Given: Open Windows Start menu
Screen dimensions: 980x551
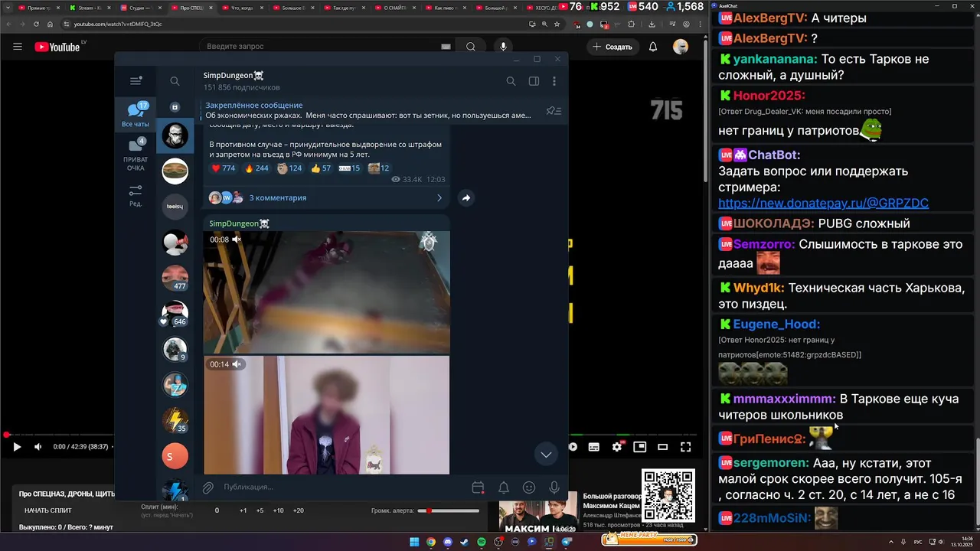Looking at the screenshot, I should 414,542.
